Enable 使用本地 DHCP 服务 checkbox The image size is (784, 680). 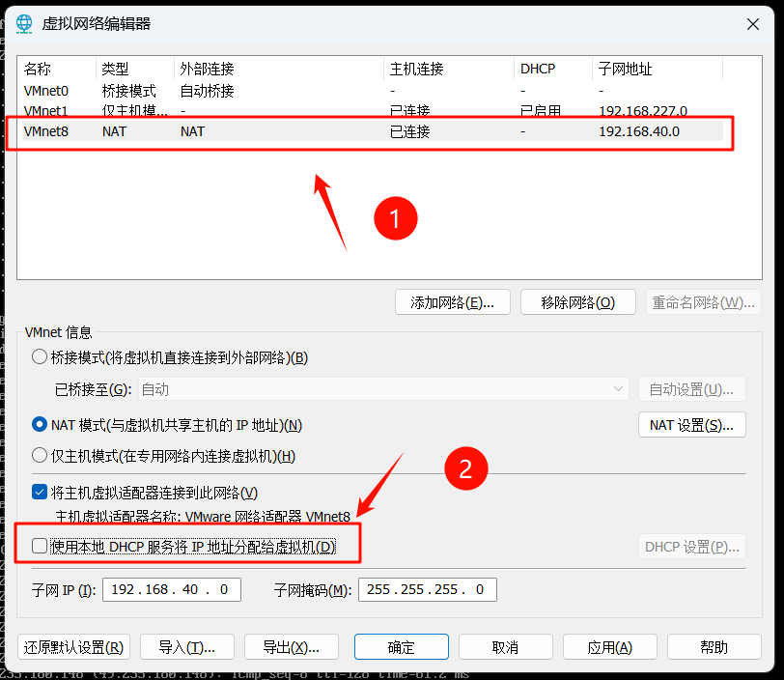(39, 546)
